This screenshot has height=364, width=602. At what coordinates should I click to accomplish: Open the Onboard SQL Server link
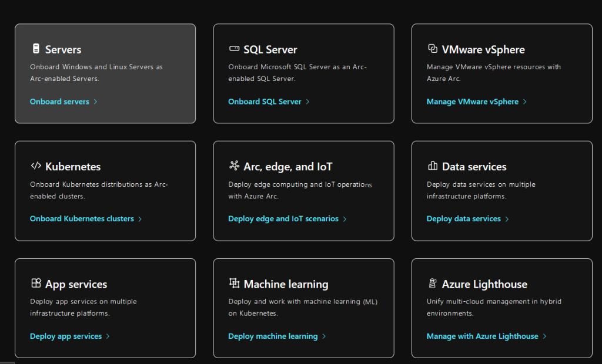(265, 102)
